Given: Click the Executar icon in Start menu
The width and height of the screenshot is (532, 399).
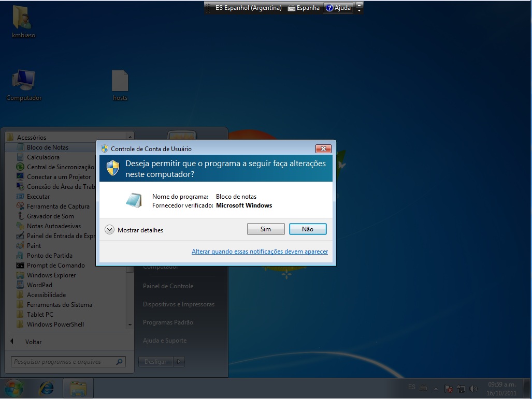Looking at the screenshot, I should (20, 196).
